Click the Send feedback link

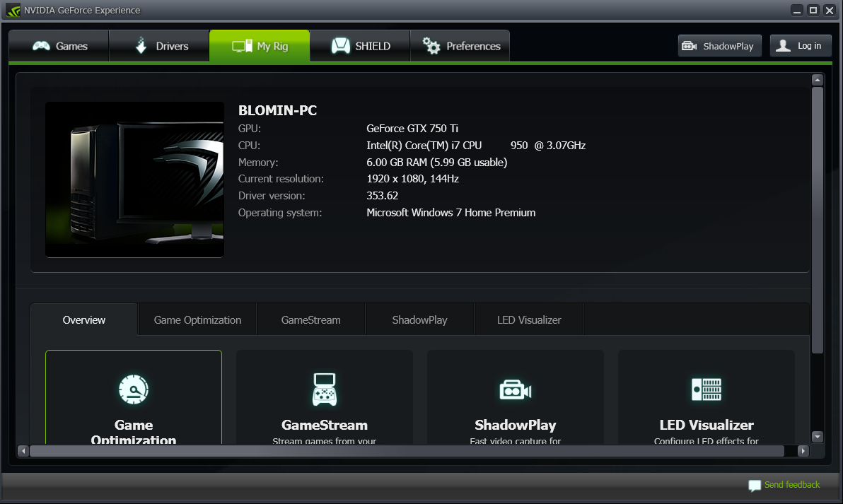click(792, 485)
